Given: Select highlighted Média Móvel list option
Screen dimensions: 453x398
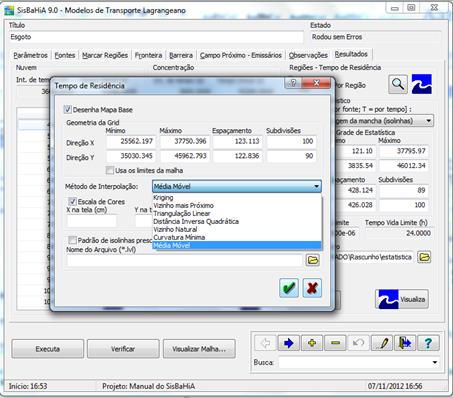Looking at the screenshot, I should [x=237, y=245].
